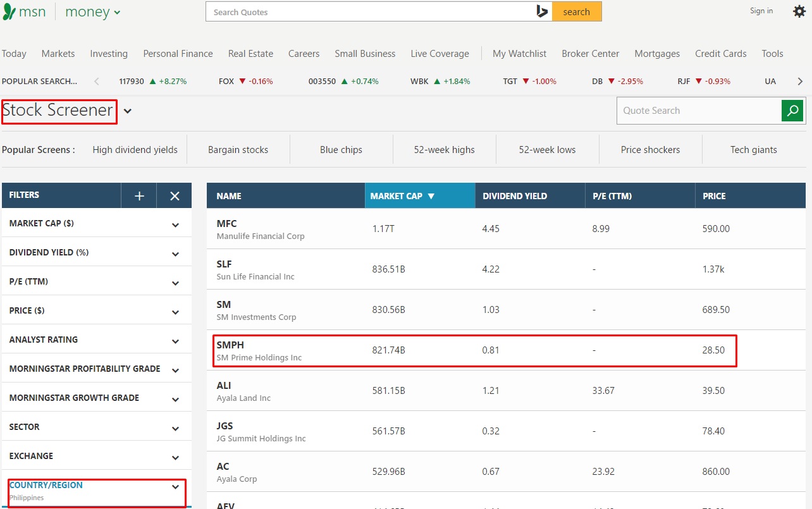
Task: Go to the Today tab
Action: 14,54
